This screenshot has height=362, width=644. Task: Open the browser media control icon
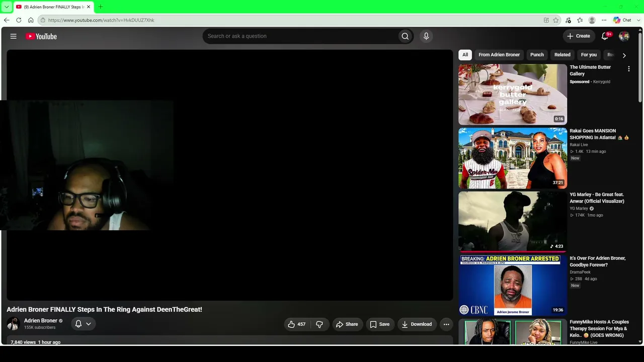[x=568, y=20]
